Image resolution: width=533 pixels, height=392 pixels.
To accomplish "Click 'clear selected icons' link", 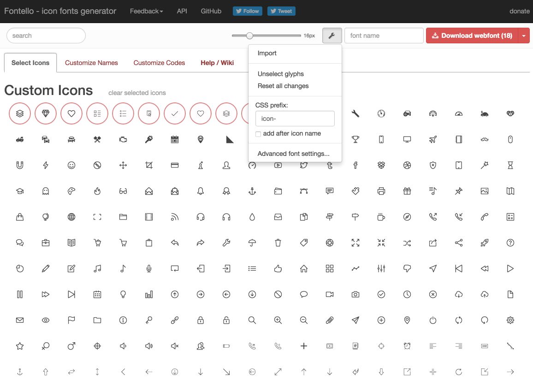I will click(137, 93).
